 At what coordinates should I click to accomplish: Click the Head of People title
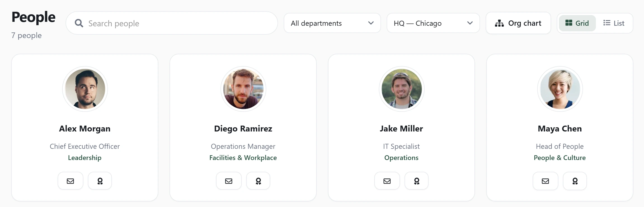click(x=560, y=146)
